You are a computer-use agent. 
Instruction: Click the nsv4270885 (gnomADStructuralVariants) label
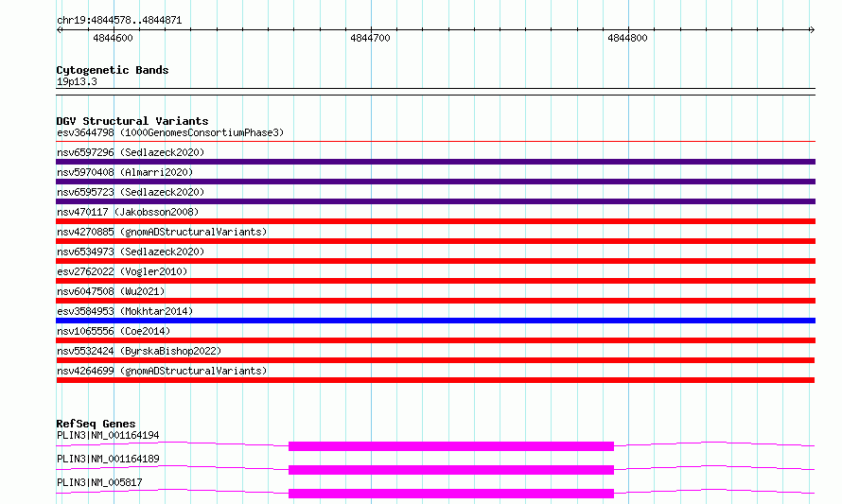point(162,232)
